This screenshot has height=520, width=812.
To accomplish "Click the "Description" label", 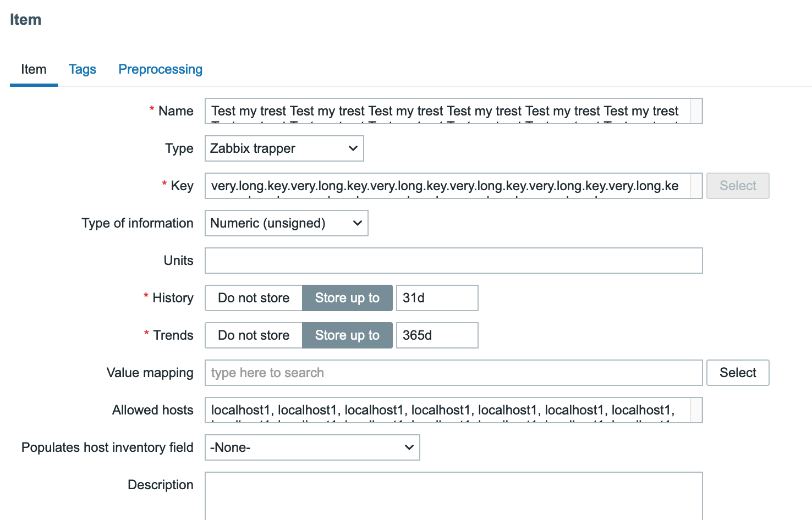I will coord(161,485).
